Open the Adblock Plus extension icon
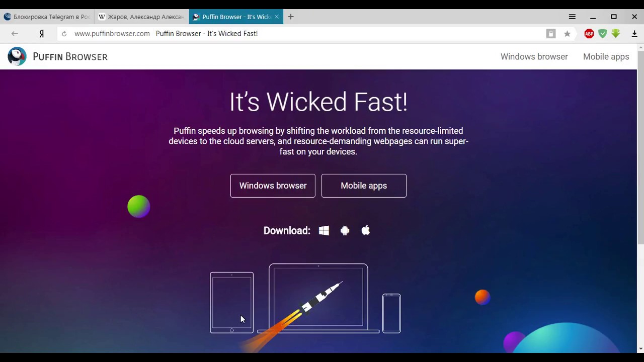The width and height of the screenshot is (644, 362). click(589, 34)
